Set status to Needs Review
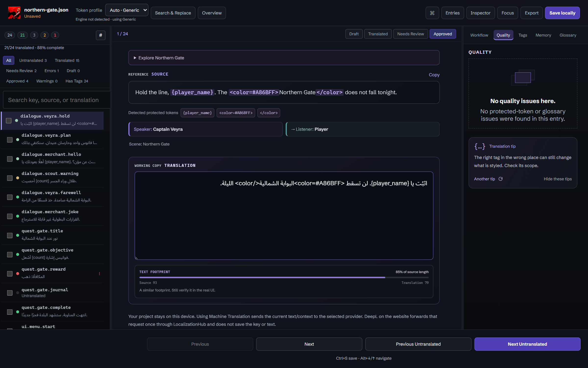This screenshot has height=368, width=588. pos(410,34)
